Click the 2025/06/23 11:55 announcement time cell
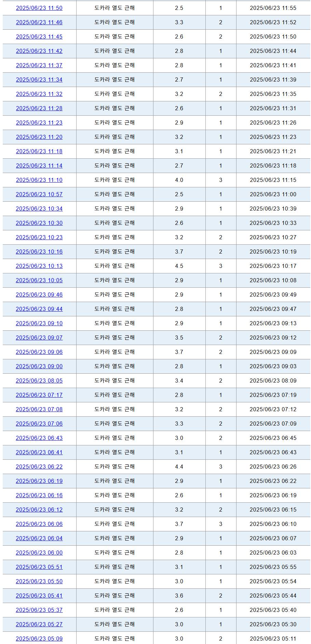 [x=273, y=8]
